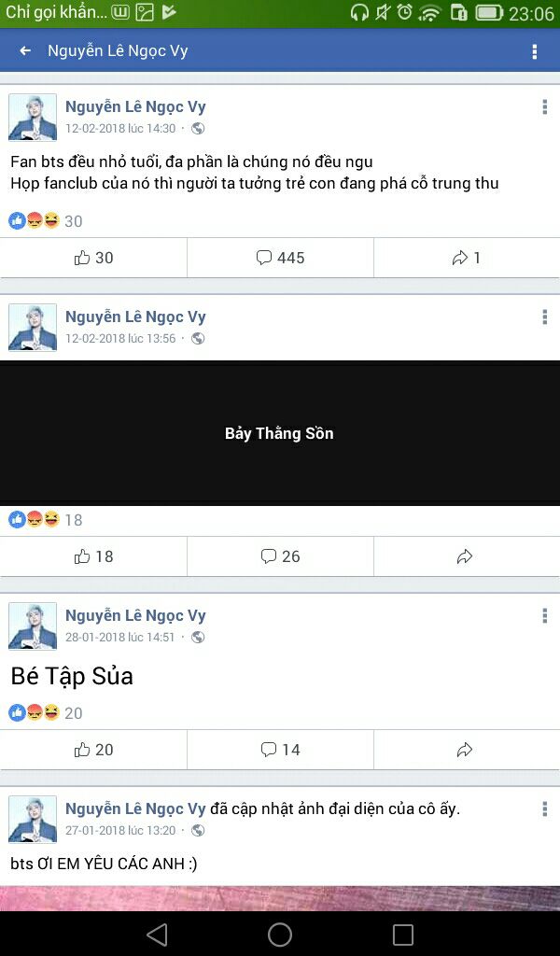Open the header overflow menu

coord(535,51)
